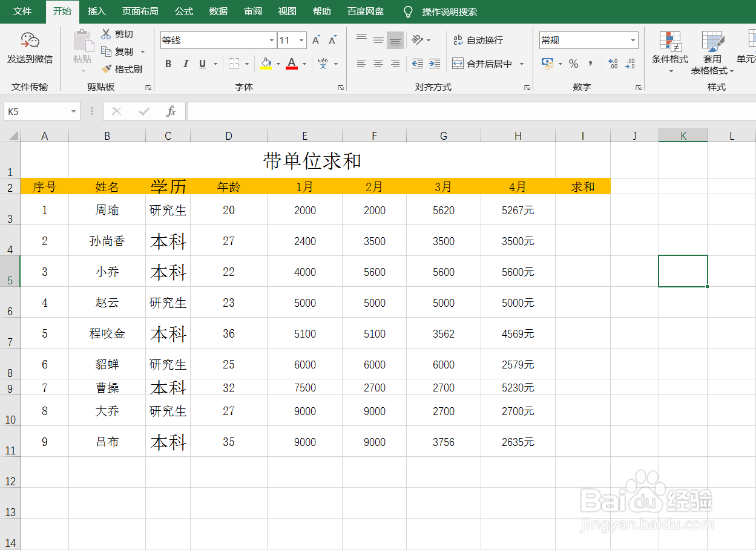Apply percent style format
This screenshot has width=756, height=550.
(574, 64)
